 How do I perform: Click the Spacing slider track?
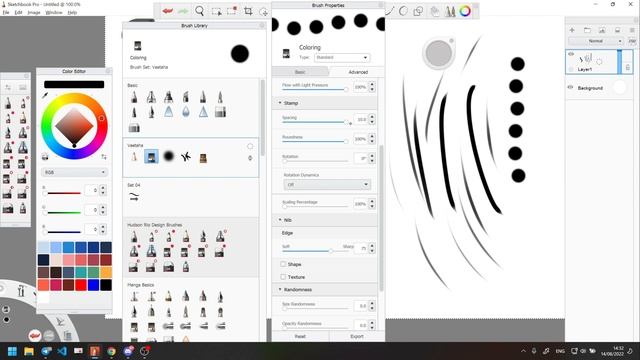click(x=314, y=122)
